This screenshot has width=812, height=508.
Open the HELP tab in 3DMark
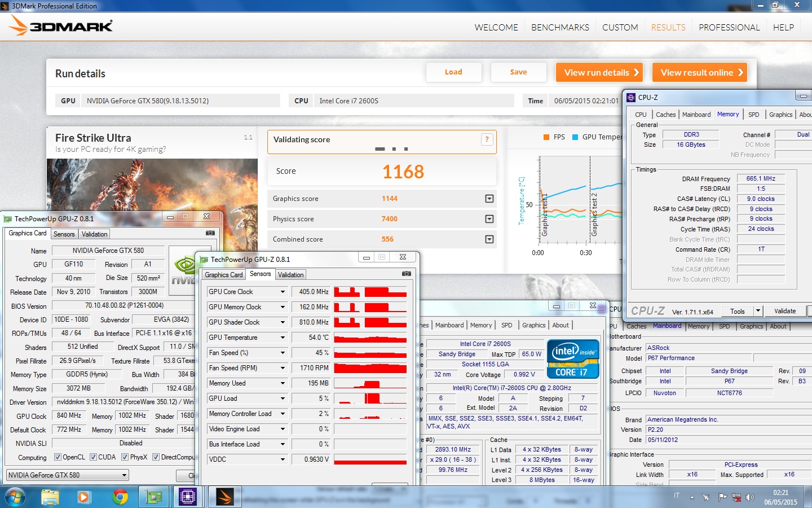click(x=783, y=27)
